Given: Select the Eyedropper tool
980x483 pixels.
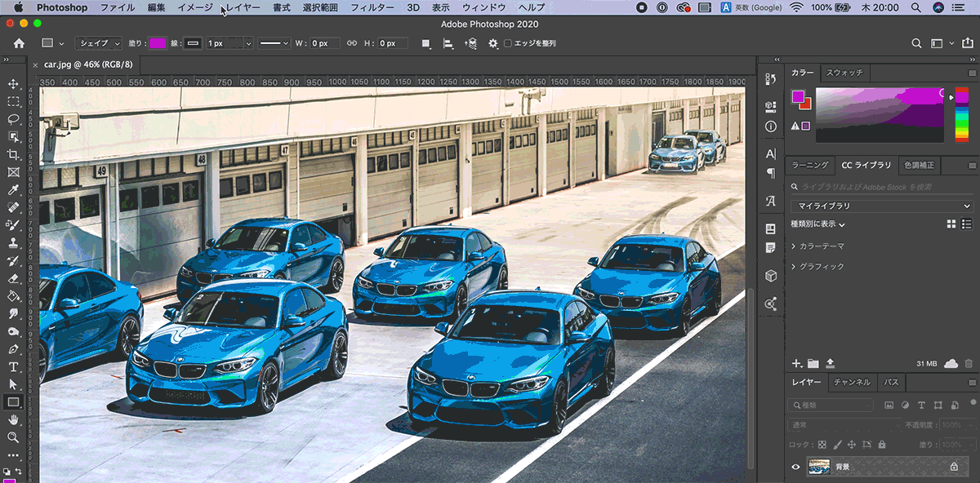Looking at the screenshot, I should [x=13, y=190].
